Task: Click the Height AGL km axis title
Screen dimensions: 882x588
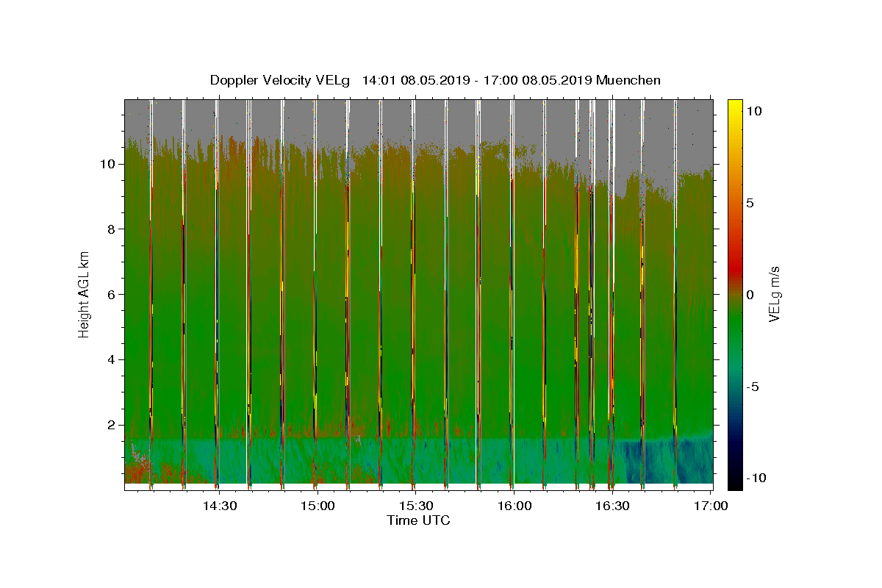Action: (x=85, y=294)
